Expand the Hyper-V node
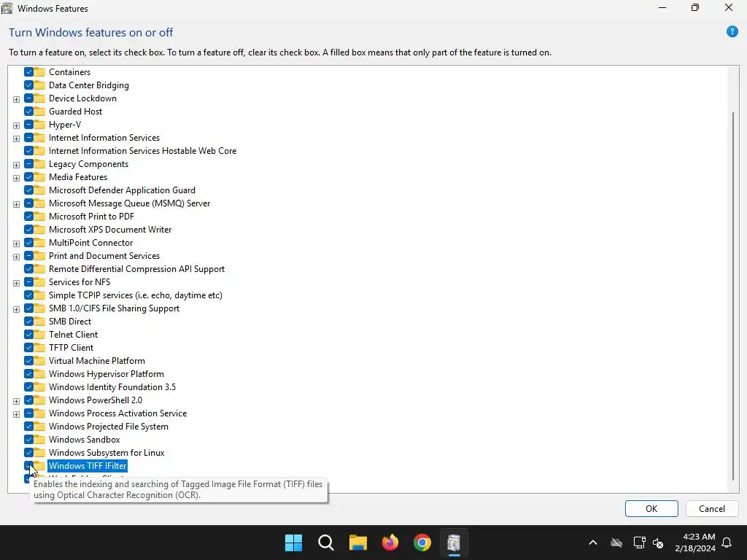The height and width of the screenshot is (560, 747). point(16,125)
